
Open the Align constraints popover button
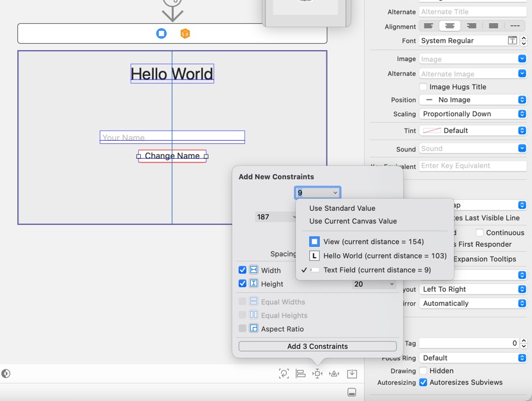coord(300,373)
